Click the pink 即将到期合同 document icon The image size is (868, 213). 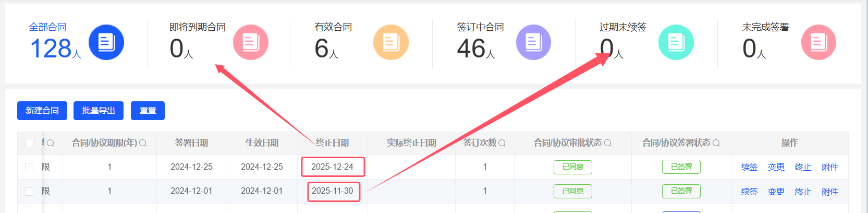tap(251, 42)
